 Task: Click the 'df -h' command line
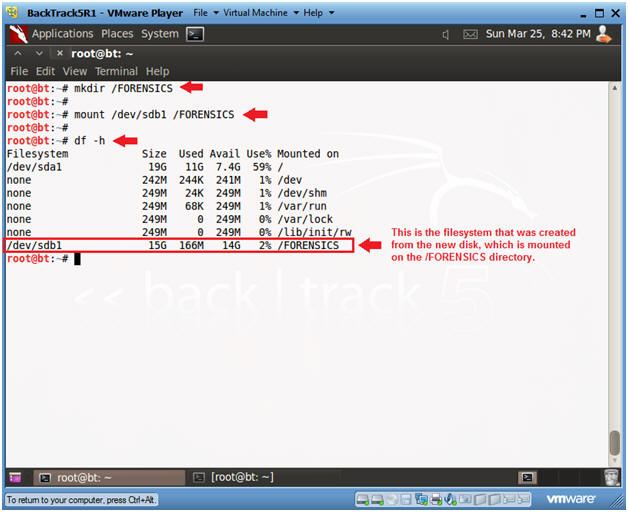(x=56, y=141)
